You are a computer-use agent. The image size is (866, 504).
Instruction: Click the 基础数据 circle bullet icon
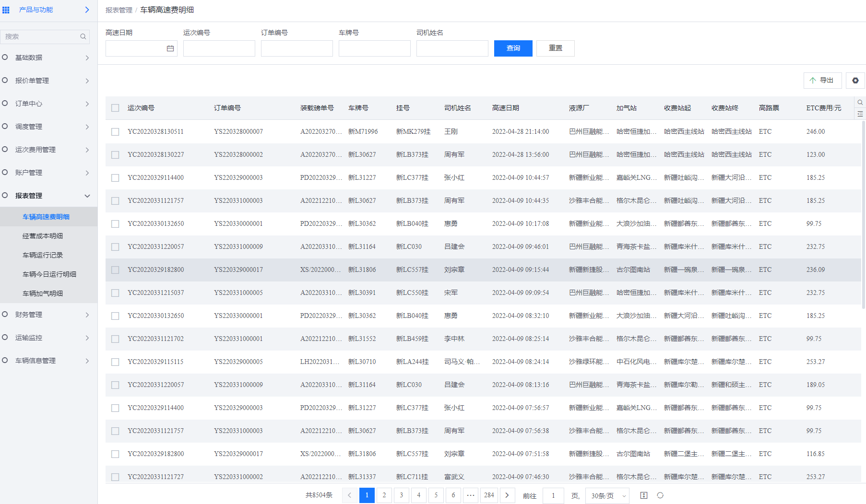(5, 57)
